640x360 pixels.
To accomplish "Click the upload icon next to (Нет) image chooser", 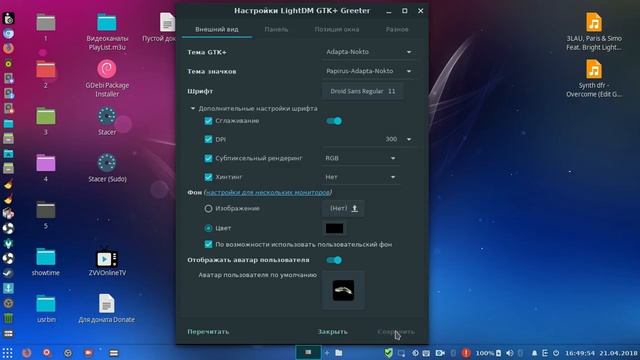I will pyautogui.click(x=355, y=209).
